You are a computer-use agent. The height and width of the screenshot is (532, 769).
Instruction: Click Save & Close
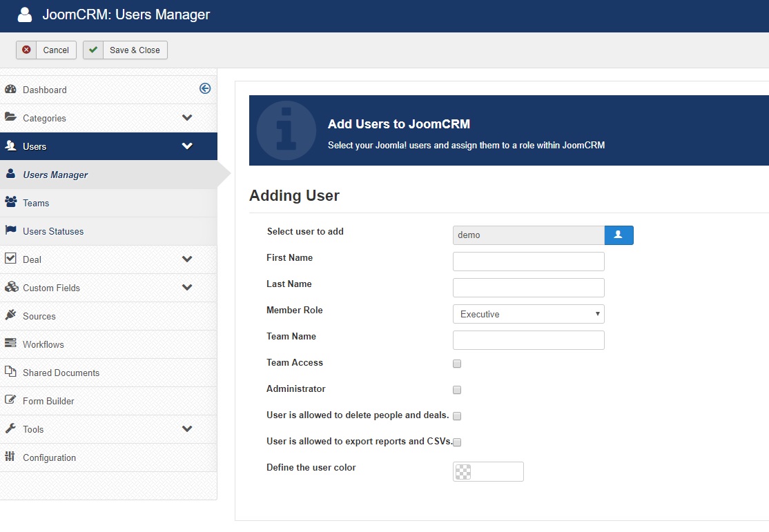[x=125, y=50]
